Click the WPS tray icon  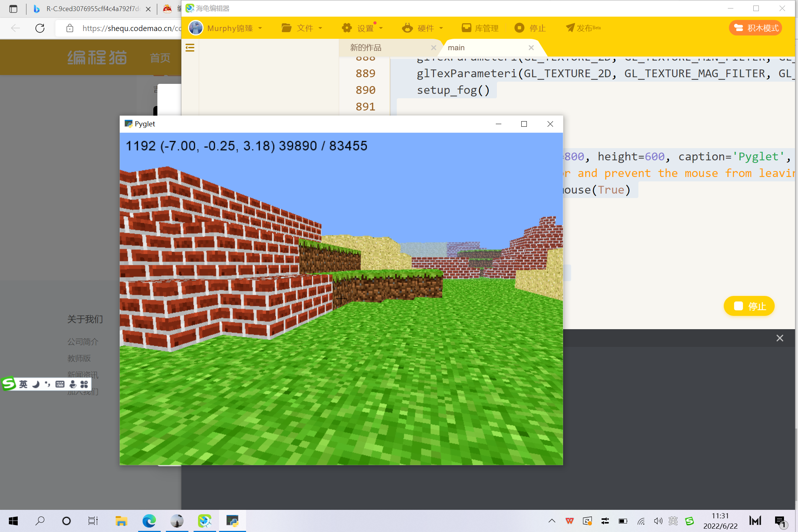pos(570,521)
